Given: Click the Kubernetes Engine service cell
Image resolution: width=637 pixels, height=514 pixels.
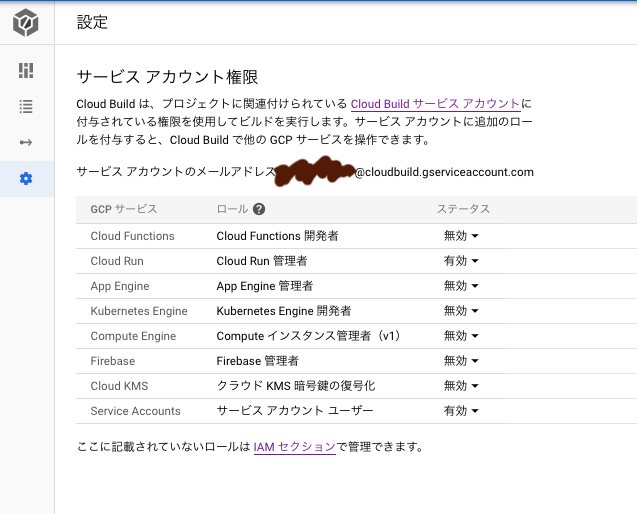Looking at the screenshot, I should 139,311.
